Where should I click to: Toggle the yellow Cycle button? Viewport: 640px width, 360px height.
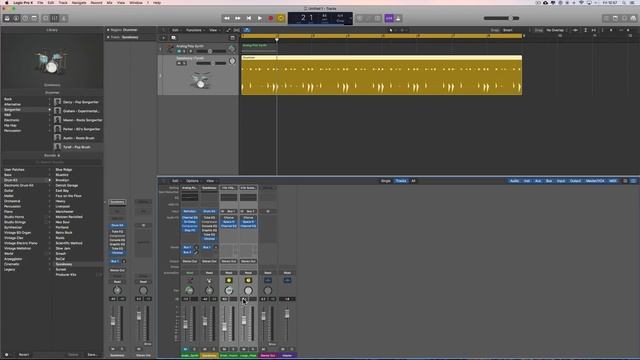click(281, 18)
